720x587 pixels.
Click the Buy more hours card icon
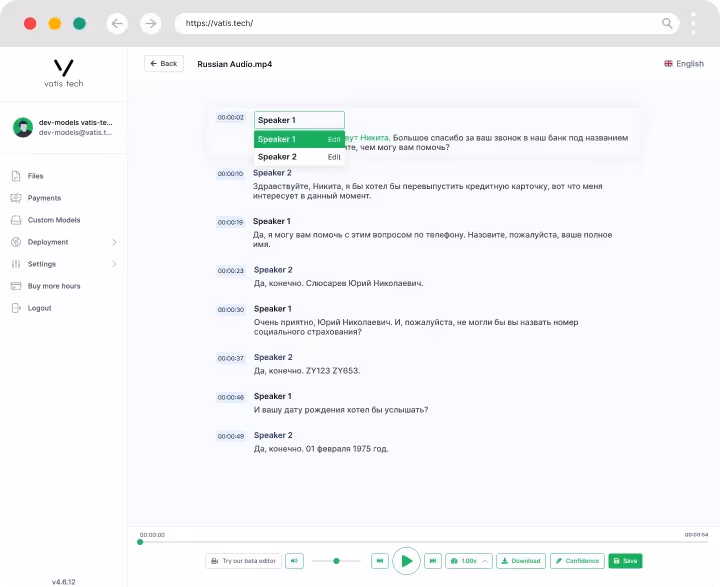(x=16, y=286)
